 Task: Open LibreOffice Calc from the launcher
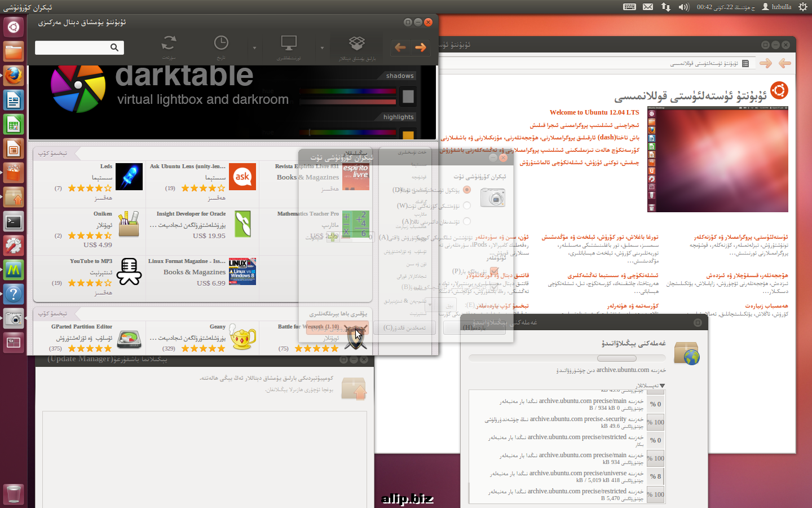pos(14,125)
